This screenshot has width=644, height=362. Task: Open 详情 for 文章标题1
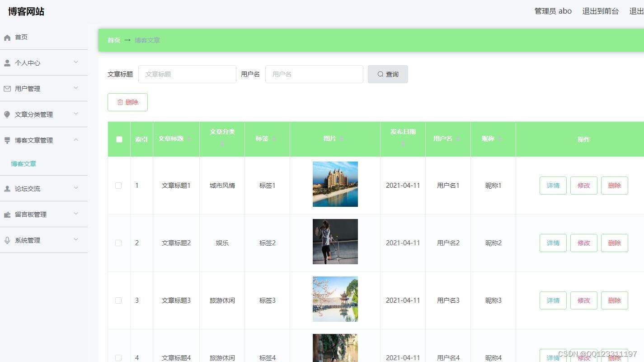[553, 186]
